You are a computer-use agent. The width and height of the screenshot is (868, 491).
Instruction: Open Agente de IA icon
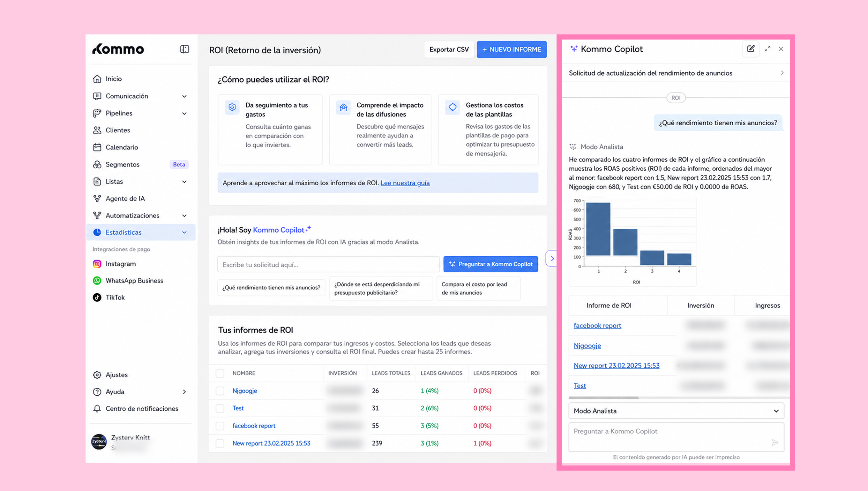coord(97,199)
